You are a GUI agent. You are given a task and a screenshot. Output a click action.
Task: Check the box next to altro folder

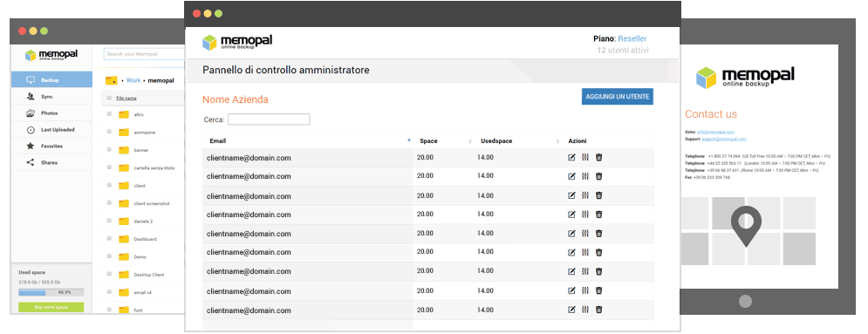(x=109, y=114)
